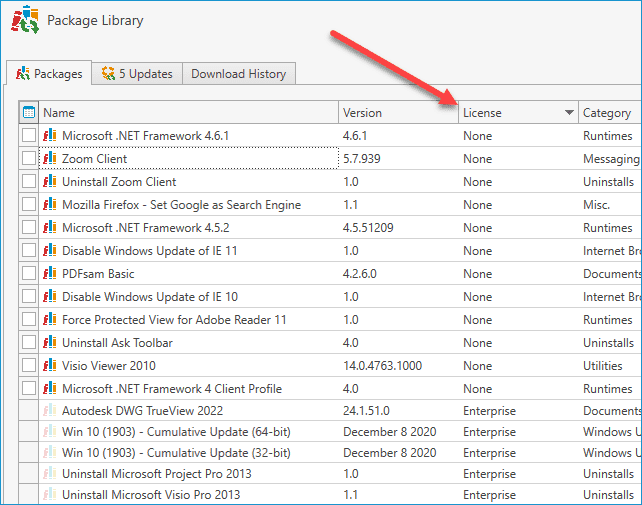Viewport: 642px width, 505px height.
Task: Click Disable Windows Update of IE 11 icon
Action: pyautogui.click(x=50, y=250)
